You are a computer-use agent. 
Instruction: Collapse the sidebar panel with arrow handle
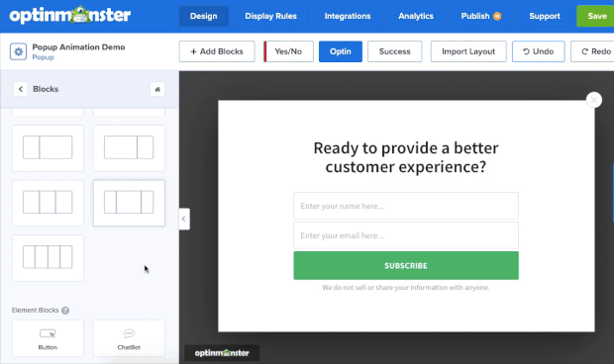click(184, 219)
